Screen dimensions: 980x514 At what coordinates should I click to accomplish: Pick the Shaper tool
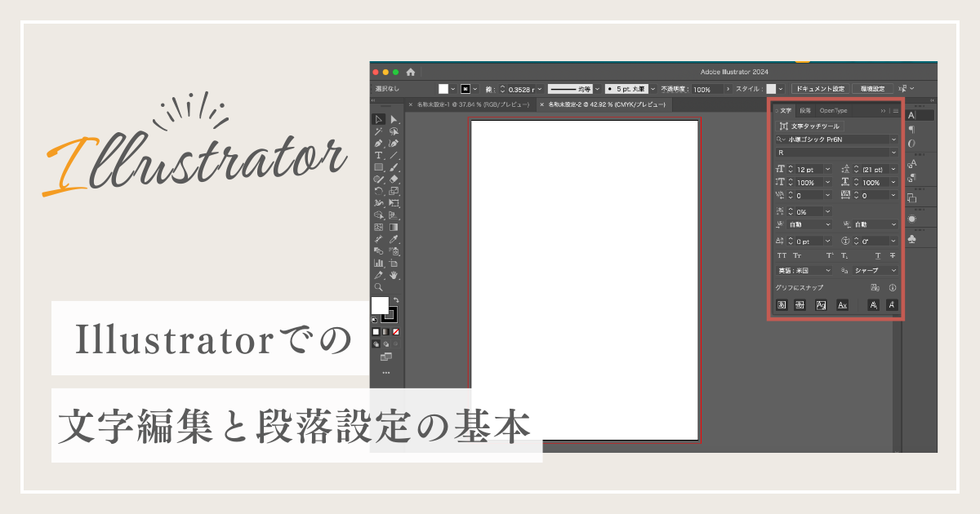(x=379, y=179)
